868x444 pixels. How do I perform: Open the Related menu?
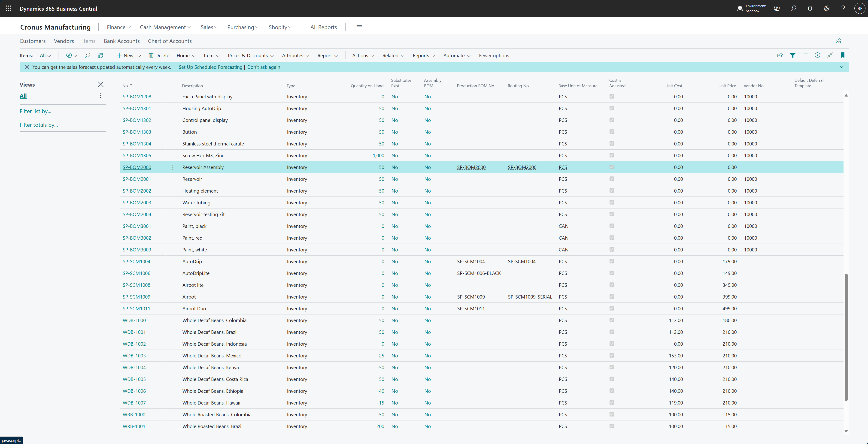tap(393, 56)
